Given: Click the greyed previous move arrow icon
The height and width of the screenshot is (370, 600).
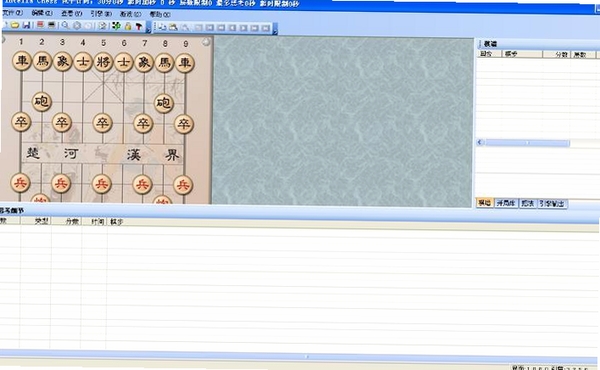Looking at the screenshot, I should pos(232,28).
